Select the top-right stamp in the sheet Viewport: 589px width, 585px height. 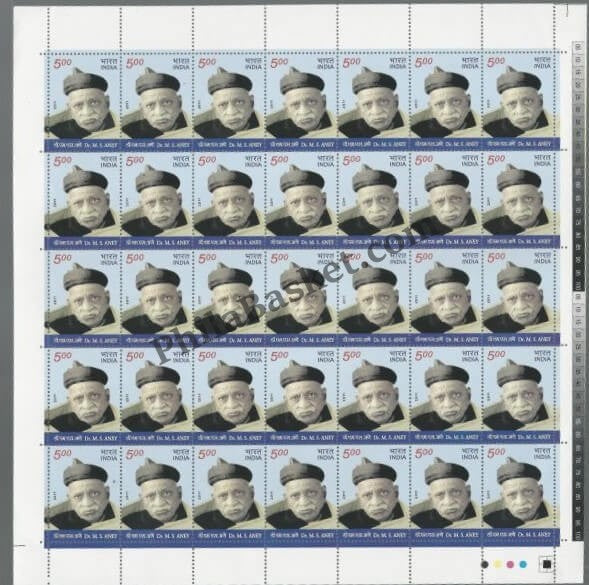coord(518,101)
